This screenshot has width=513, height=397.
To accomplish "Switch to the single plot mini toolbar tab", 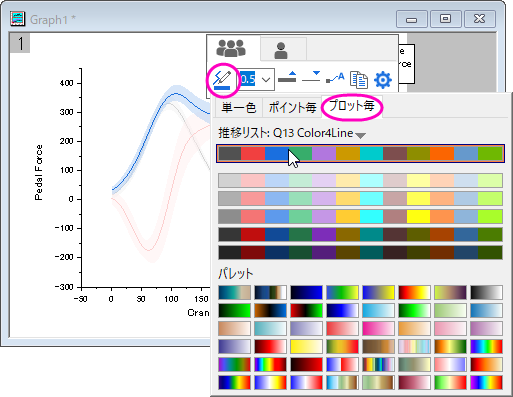I will coord(281,50).
